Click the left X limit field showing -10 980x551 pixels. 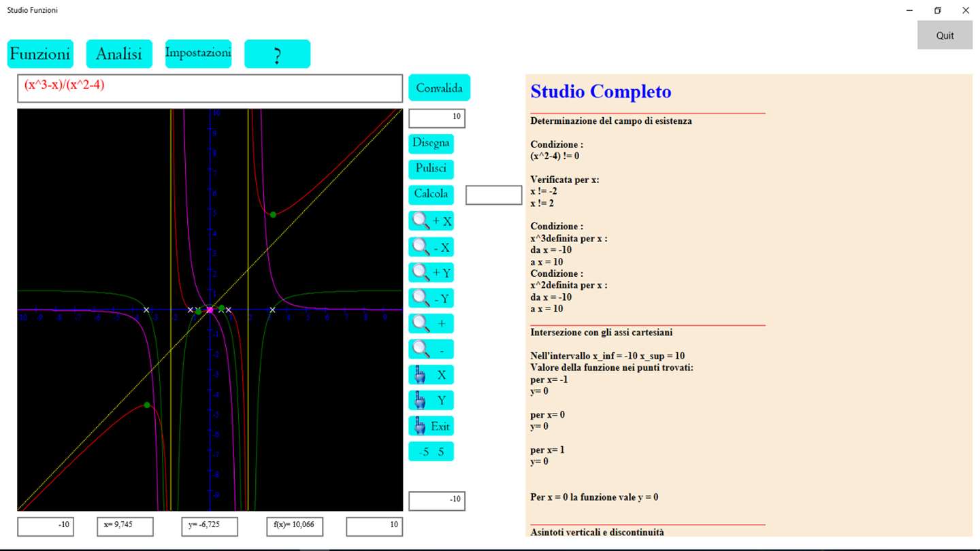pos(46,527)
